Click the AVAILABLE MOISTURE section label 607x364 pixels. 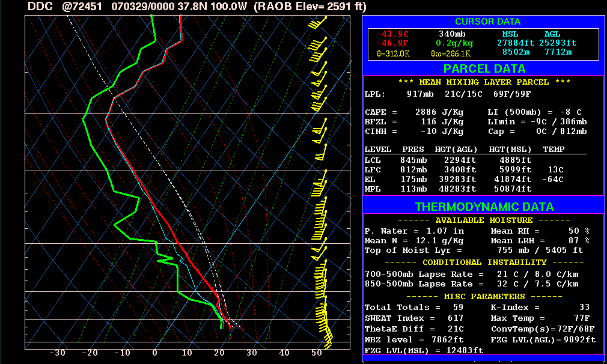[484, 220]
